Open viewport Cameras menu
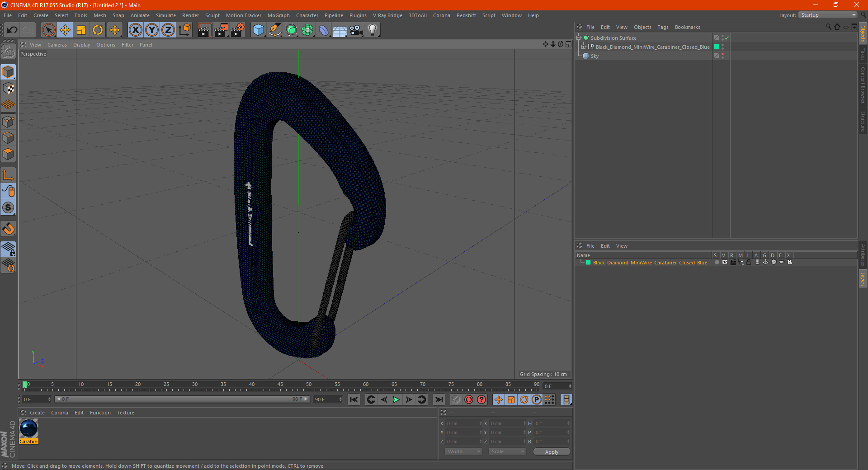Viewport: 868px width, 470px height. (57, 45)
